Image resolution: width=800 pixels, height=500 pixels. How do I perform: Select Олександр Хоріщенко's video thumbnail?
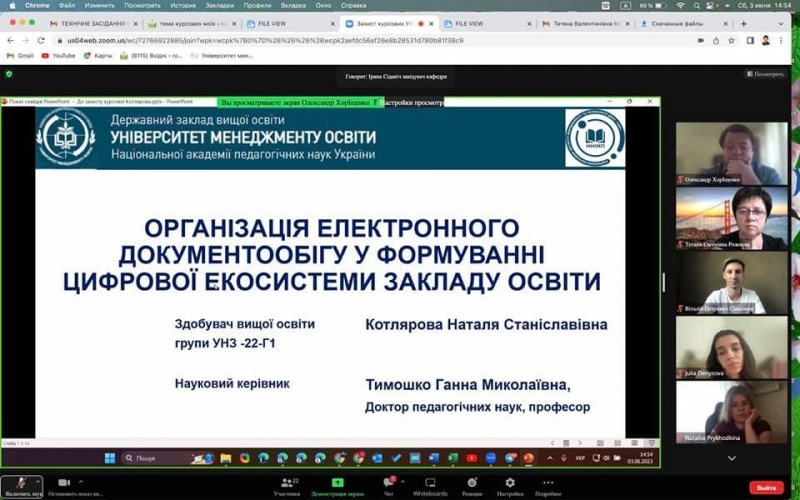coord(730,152)
